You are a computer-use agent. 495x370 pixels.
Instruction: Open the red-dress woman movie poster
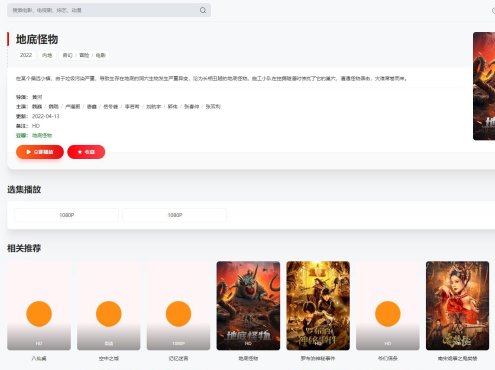(457, 306)
